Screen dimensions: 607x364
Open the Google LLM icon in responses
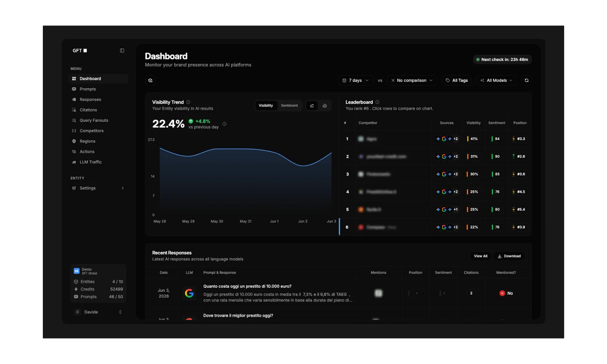tap(189, 293)
